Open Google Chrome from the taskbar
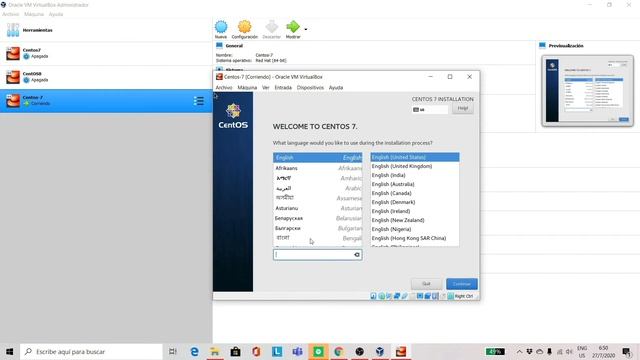Viewport: 640px width, 360px height. coord(338,351)
